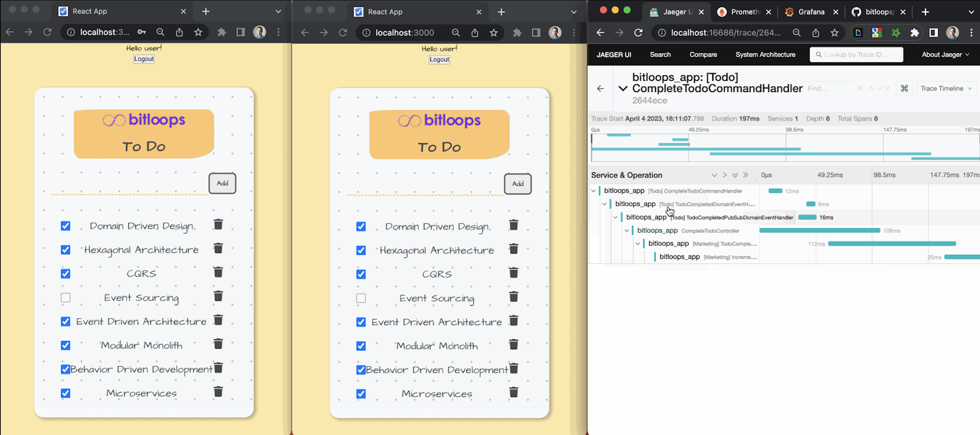Image resolution: width=980 pixels, height=435 pixels.
Task: Delete CQRS todo in middle window
Action: (x=514, y=273)
